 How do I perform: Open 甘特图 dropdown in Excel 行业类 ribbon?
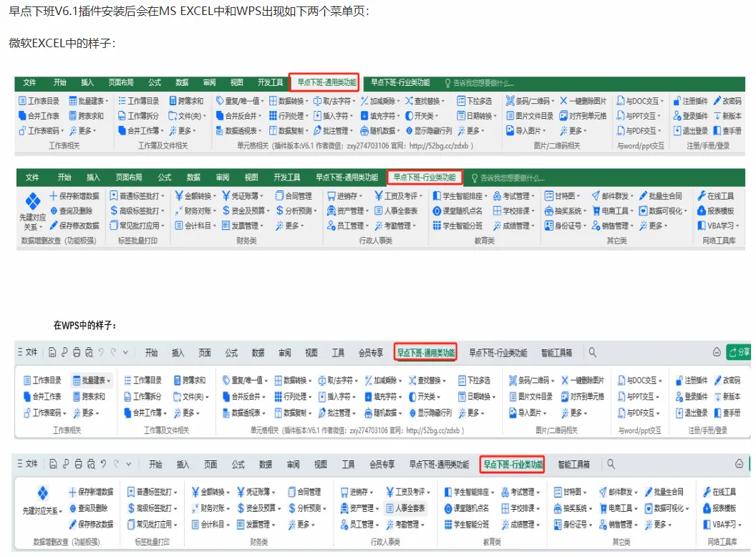click(x=562, y=195)
